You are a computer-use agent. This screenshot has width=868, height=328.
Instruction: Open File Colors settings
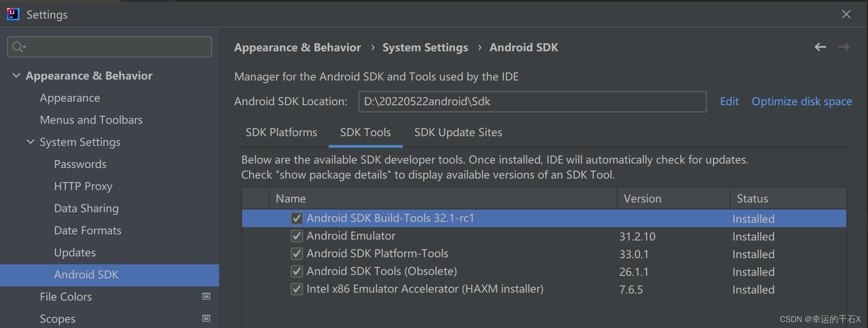pos(66,297)
